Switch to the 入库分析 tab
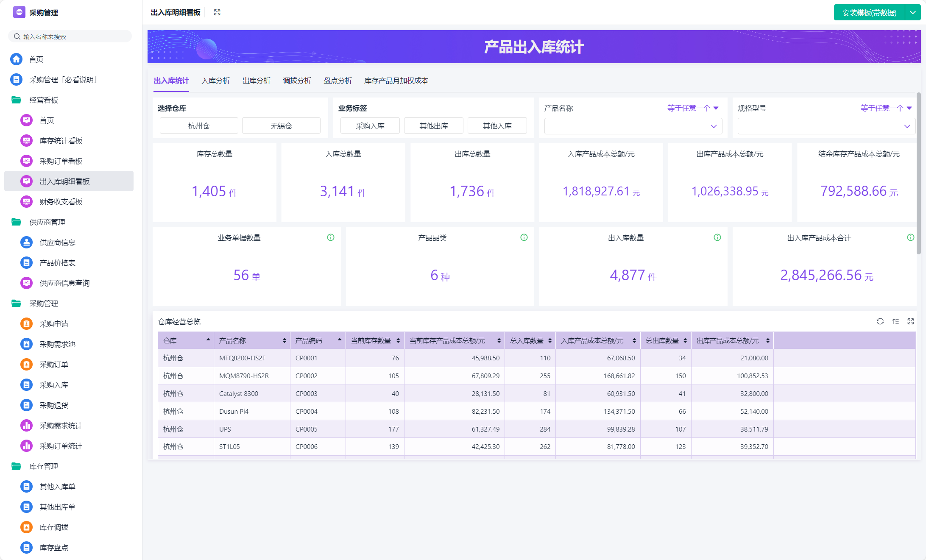Viewport: 926px width, 560px height. coord(216,81)
